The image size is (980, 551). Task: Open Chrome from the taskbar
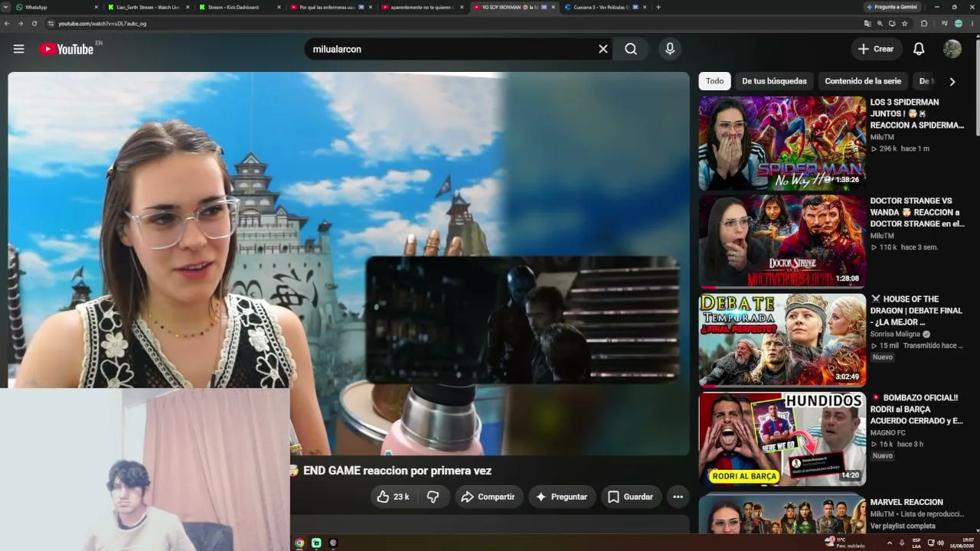coord(299,543)
